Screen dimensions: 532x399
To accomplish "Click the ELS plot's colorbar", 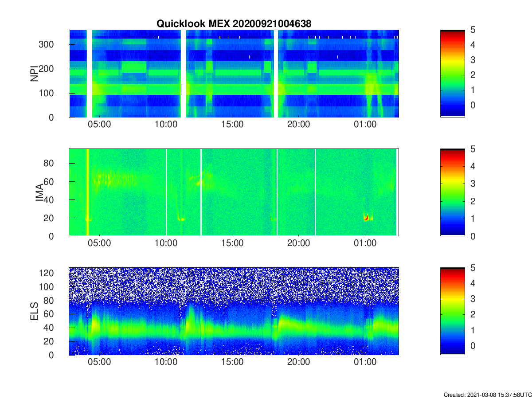I will click(x=452, y=311).
